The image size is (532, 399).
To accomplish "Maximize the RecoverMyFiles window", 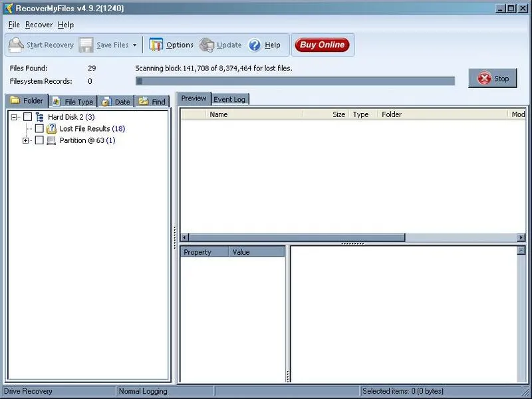I will (511, 9).
